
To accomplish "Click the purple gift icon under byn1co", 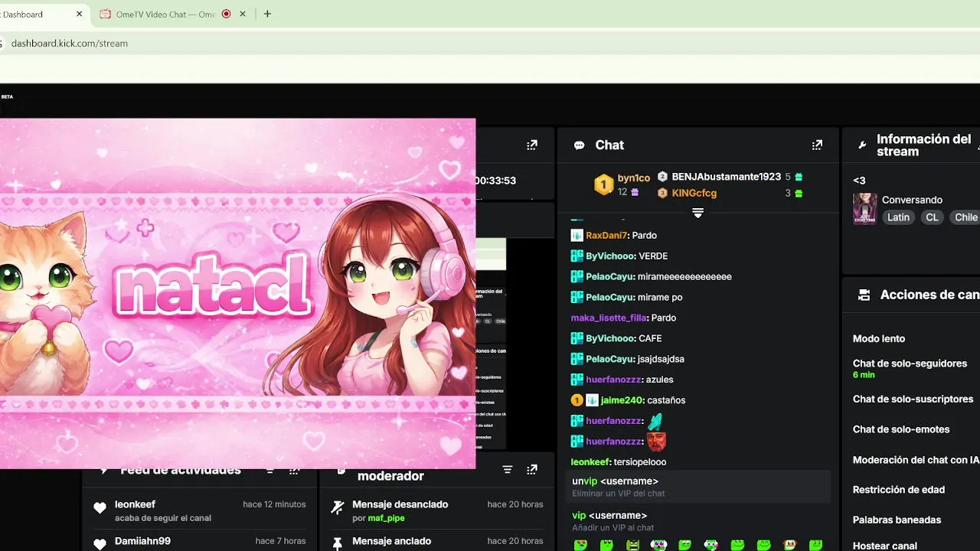I will tap(634, 193).
